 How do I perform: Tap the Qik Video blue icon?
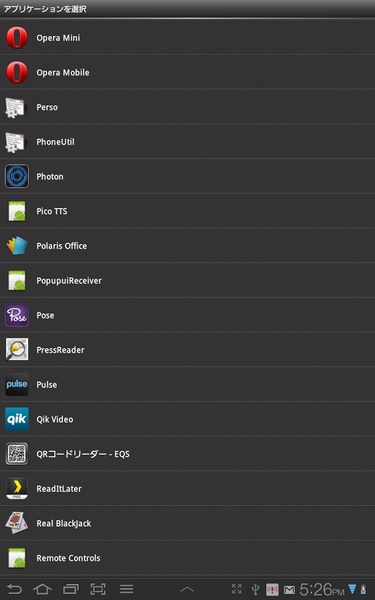click(17, 419)
